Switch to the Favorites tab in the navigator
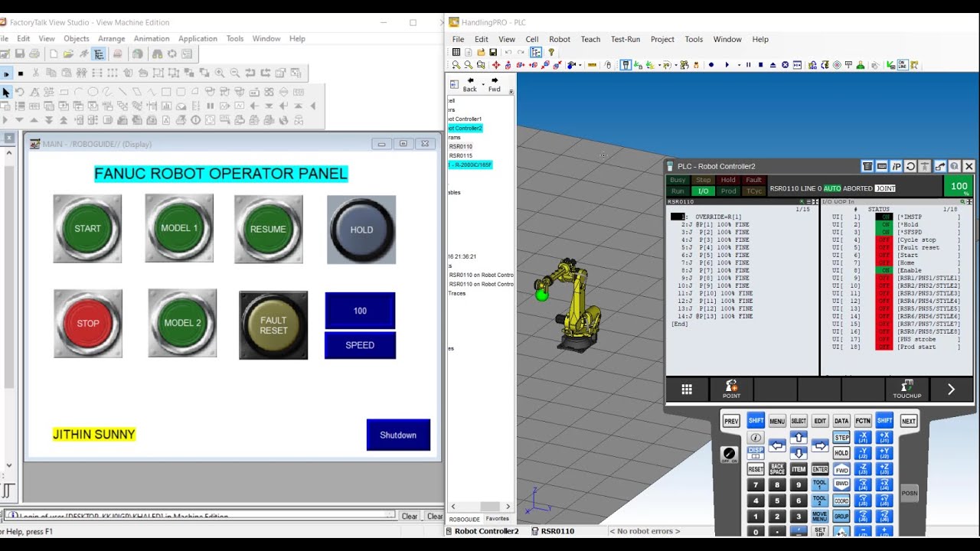The image size is (980, 551). pos(498,519)
